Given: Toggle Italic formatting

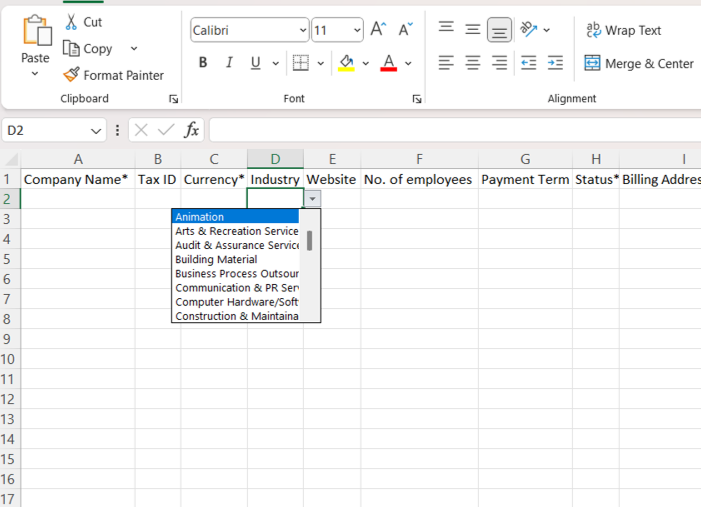Looking at the screenshot, I should pyautogui.click(x=229, y=63).
